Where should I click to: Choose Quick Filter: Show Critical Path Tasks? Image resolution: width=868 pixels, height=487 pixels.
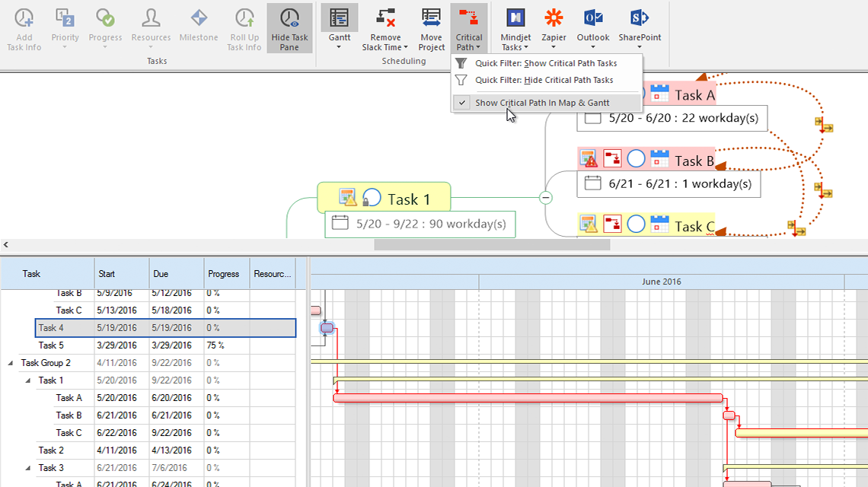pyautogui.click(x=547, y=63)
